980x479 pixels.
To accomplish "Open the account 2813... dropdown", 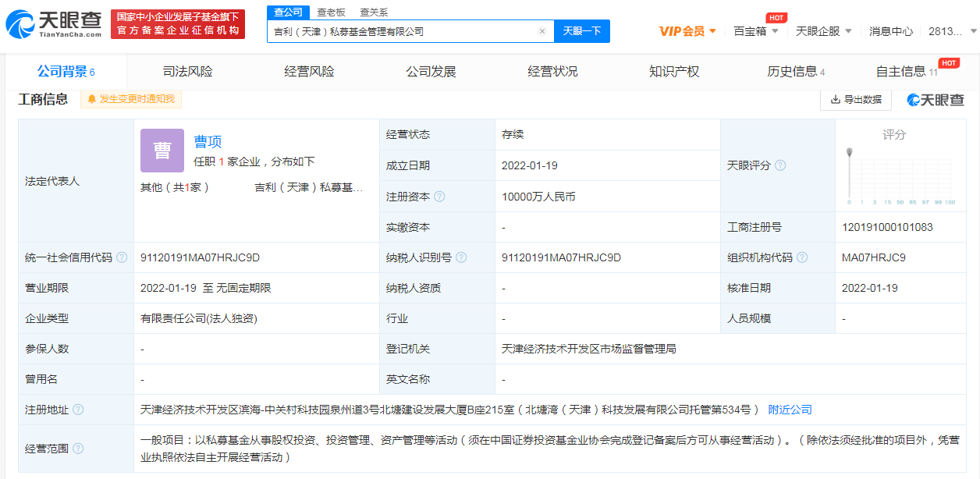I will click(x=952, y=31).
